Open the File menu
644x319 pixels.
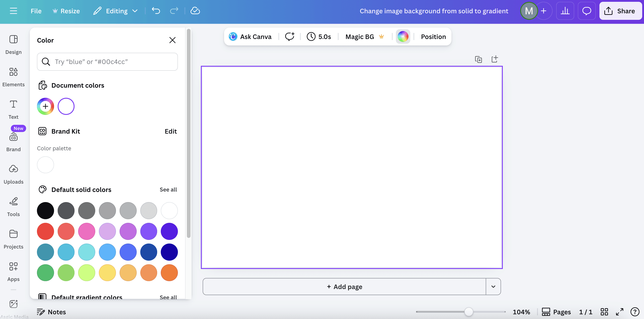coord(36,11)
